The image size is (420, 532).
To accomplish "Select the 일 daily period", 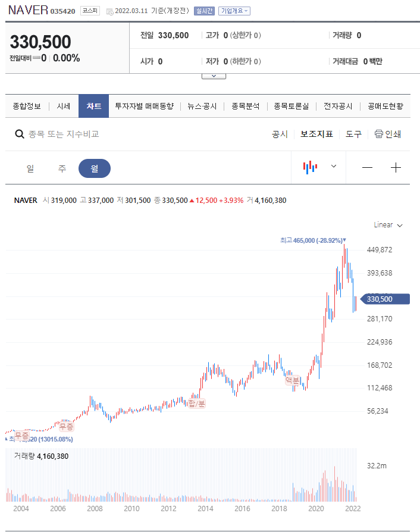I will (30, 168).
